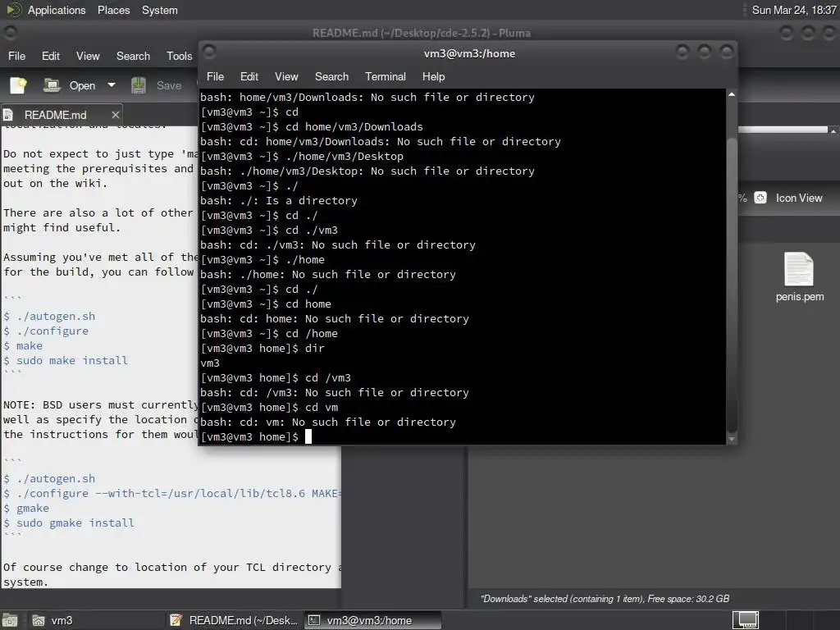The width and height of the screenshot is (840, 630).
Task: Open Pluma's File menu
Action: point(16,57)
